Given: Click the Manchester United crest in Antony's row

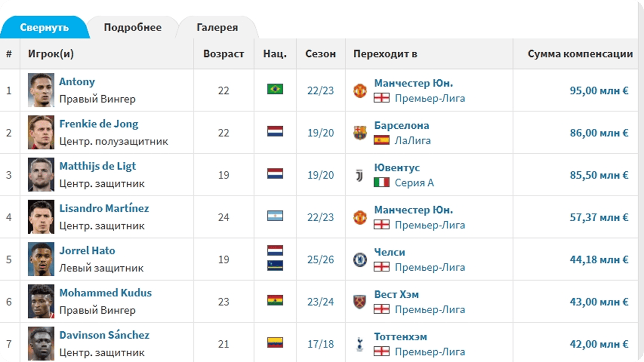Looking at the screenshot, I should tap(360, 90).
